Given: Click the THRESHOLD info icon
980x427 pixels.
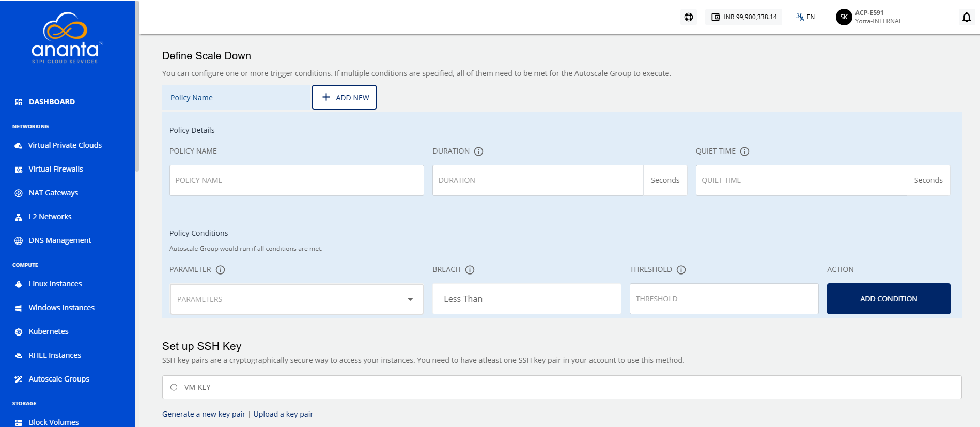Looking at the screenshot, I should [x=681, y=270].
